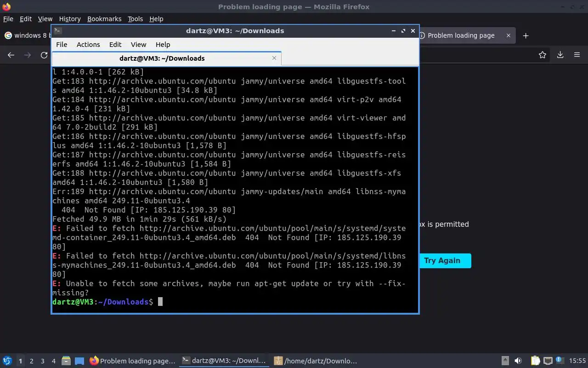
Task: Open the terminal Actions menu
Action: pos(88,45)
